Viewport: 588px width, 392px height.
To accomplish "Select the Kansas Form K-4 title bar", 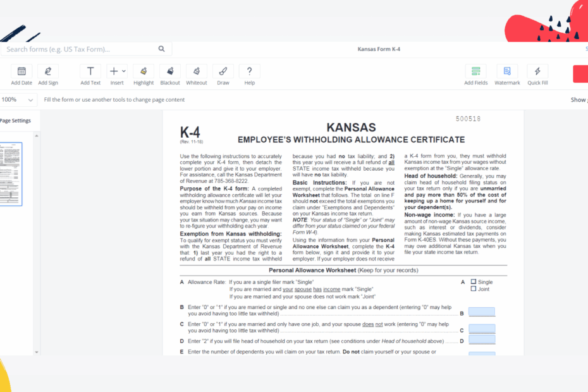I will coord(378,49).
